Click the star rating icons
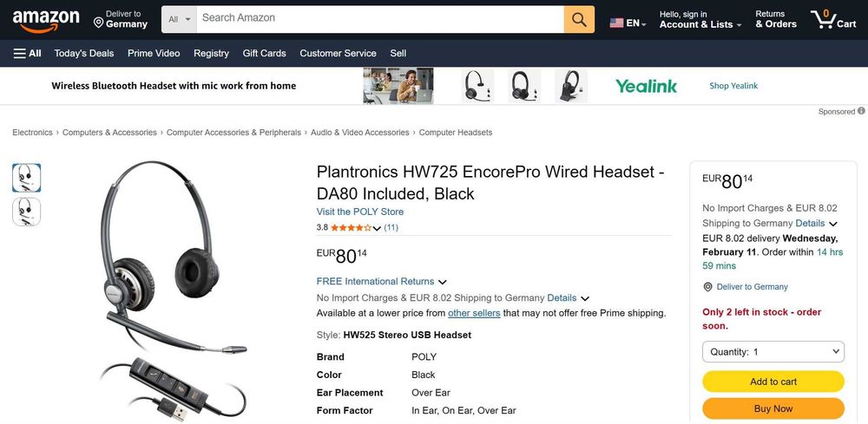The height and width of the screenshot is (424, 868). 352,228
